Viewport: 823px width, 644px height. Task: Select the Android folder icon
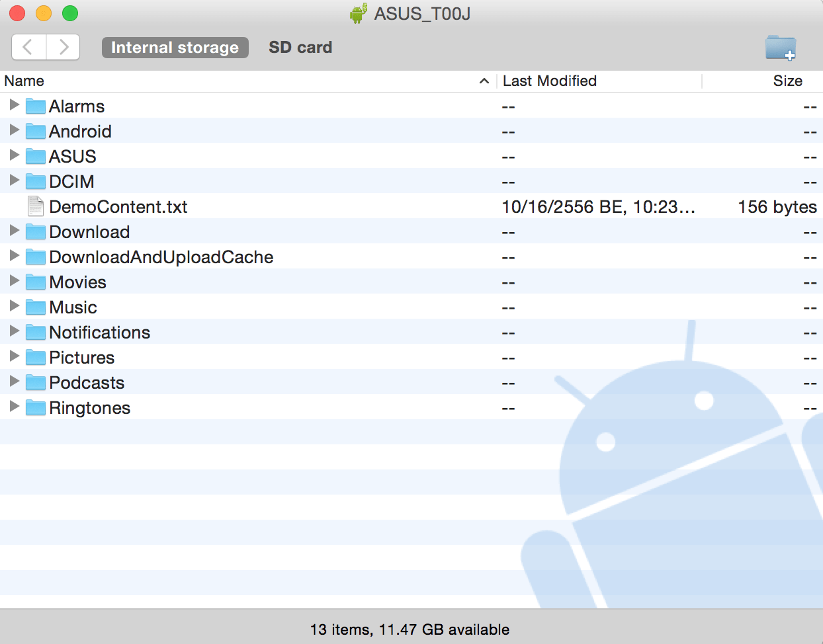point(36,131)
